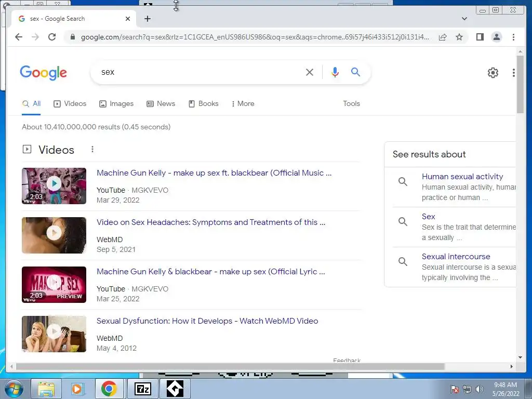Play the Sexual Dysfunction video thumbnail
This screenshot has width=532, height=399.
click(54, 334)
